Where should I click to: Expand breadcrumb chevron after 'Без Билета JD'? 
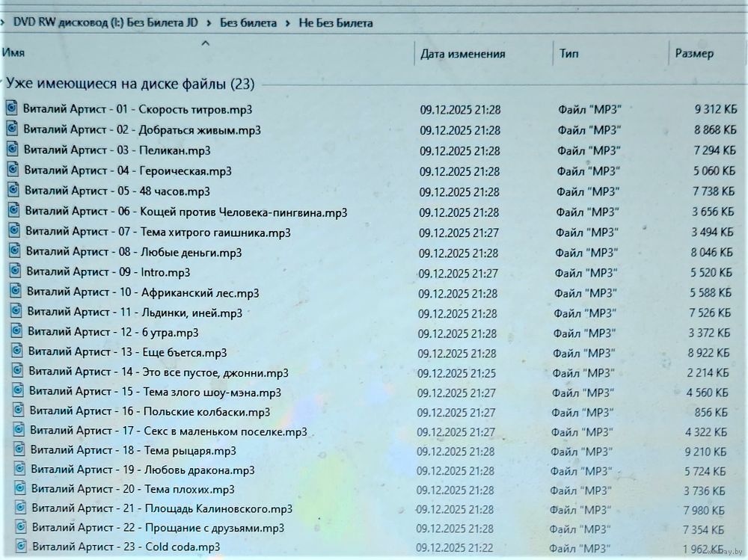(x=210, y=23)
